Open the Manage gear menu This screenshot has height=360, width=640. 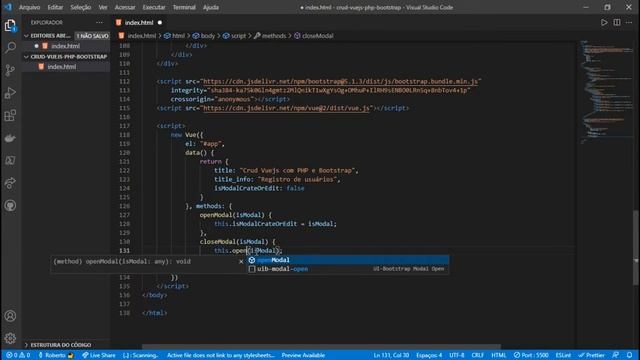coord(10,338)
